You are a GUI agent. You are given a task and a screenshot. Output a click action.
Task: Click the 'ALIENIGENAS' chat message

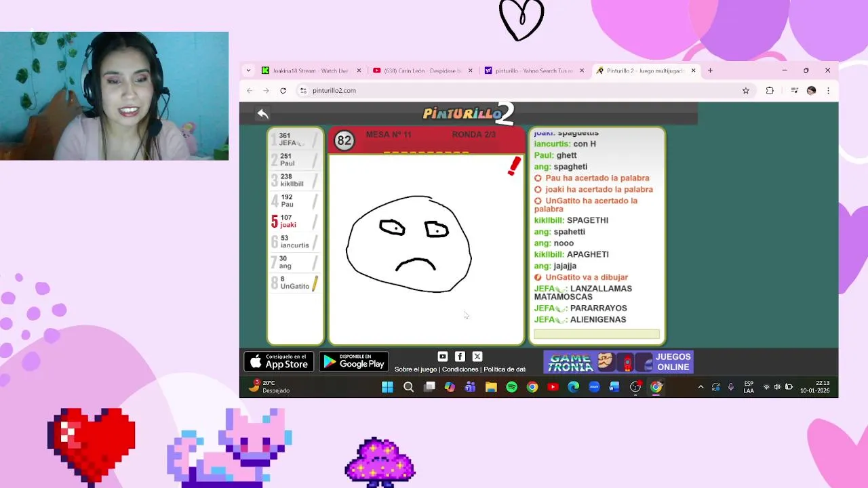coord(580,320)
